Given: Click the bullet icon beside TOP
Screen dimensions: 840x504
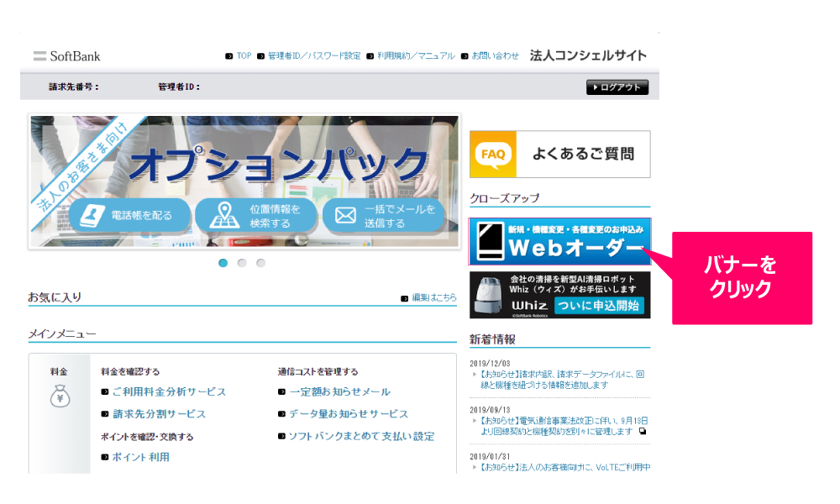Looking at the screenshot, I should (x=228, y=56).
